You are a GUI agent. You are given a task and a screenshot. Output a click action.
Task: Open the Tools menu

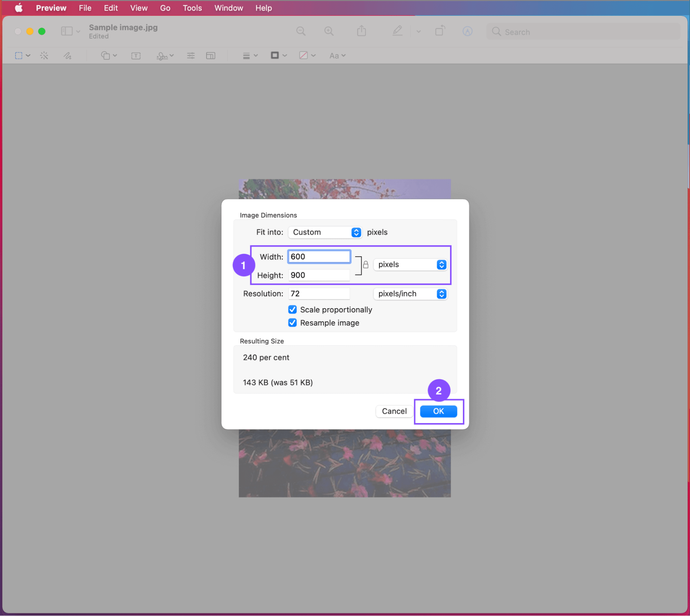pos(192,8)
